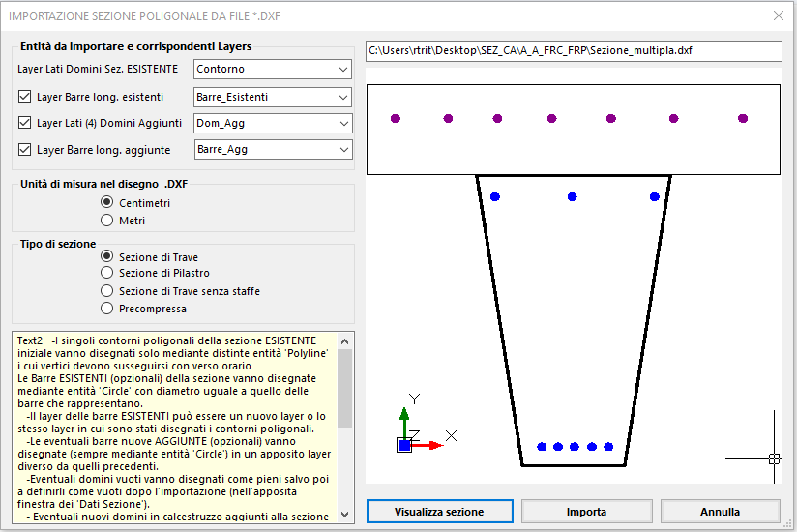
Task: Click the DXF file path field
Action: [x=574, y=51]
